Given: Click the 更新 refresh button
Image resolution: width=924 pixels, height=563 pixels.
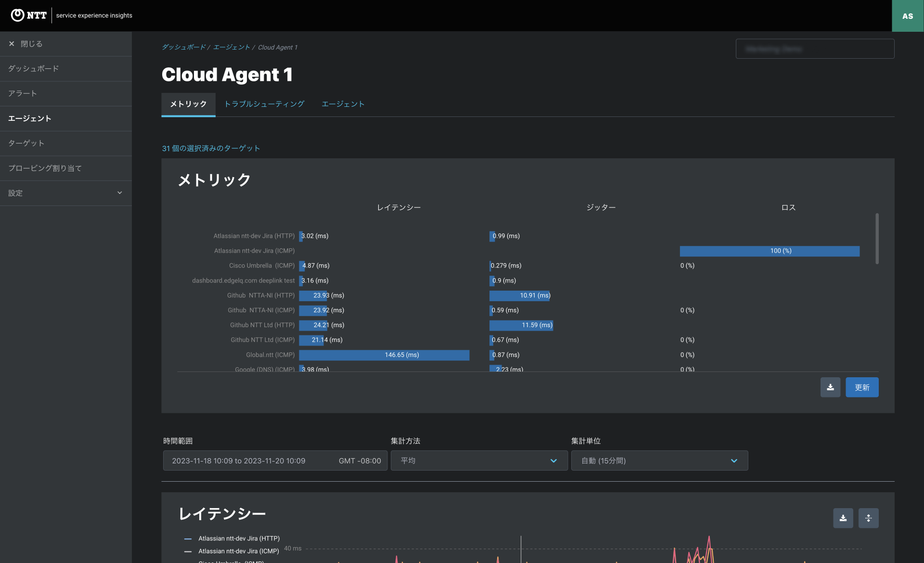Looking at the screenshot, I should pyautogui.click(x=862, y=387).
